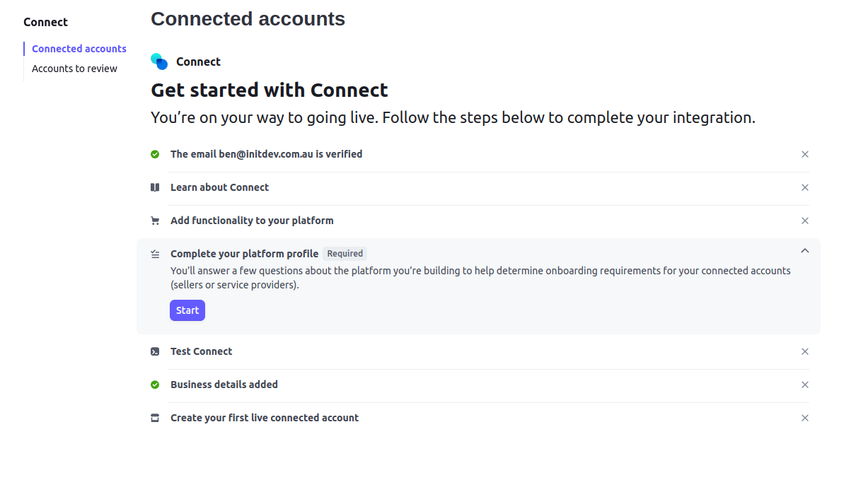868x480 pixels.
Task: Expand the Learn about Connect task row
Action: pyautogui.click(x=219, y=187)
